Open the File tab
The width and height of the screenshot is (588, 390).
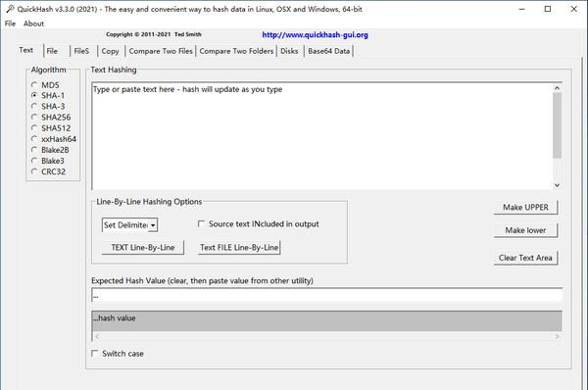point(52,51)
